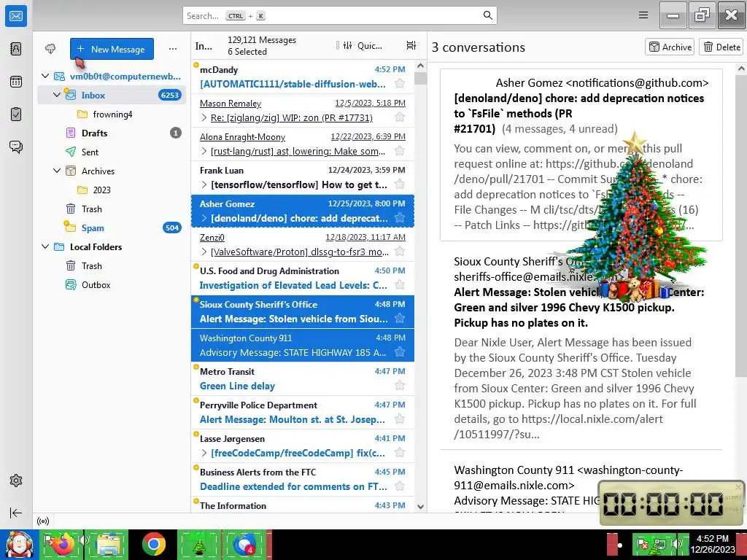This screenshot has height=560, width=747.
Task: Open the Sent folder
Action: [112, 152]
